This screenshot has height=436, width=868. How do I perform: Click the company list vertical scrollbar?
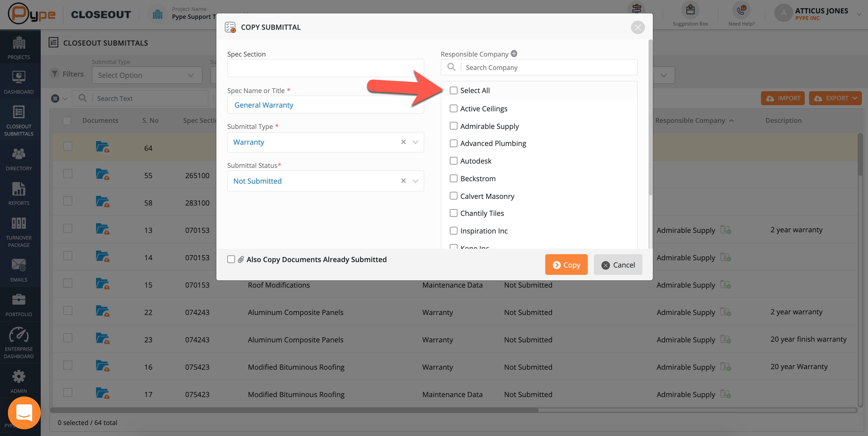click(x=650, y=118)
